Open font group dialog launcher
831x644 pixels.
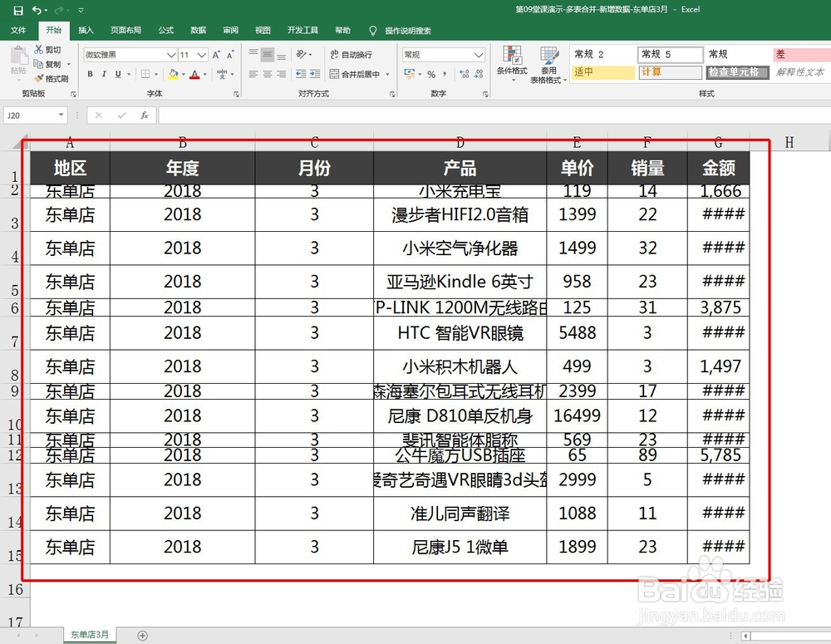236,94
